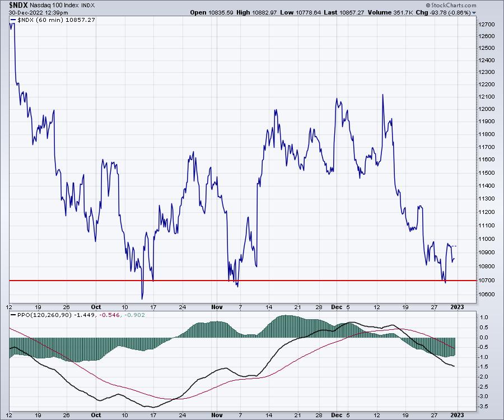Click the dashed last-price marker line

[x=452, y=246]
